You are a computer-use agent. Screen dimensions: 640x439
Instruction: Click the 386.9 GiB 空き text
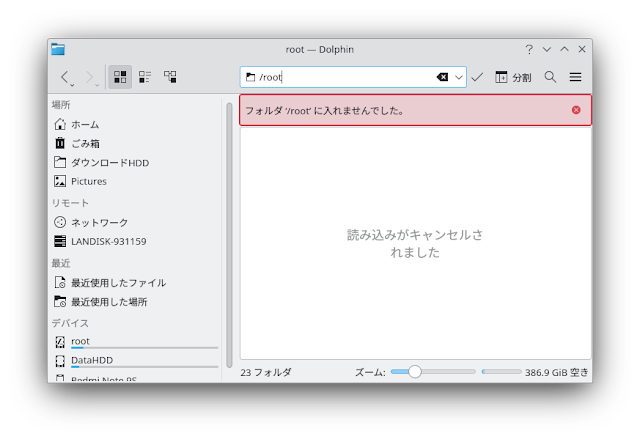point(557,372)
